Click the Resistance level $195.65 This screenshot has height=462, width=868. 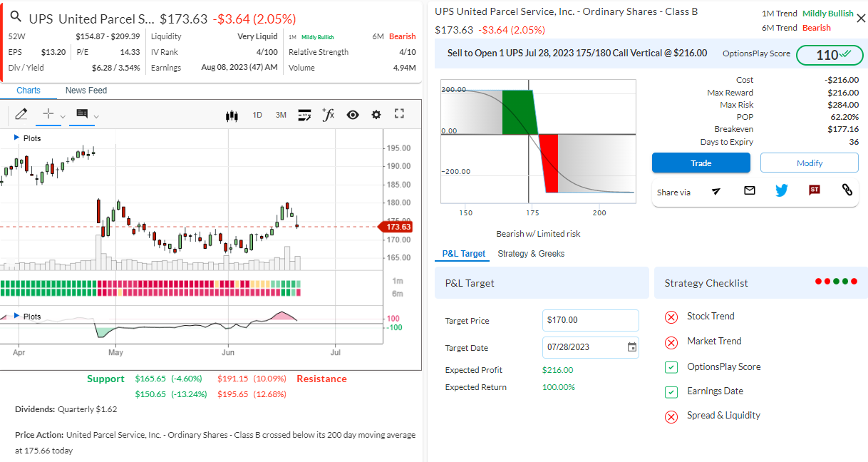click(233, 394)
